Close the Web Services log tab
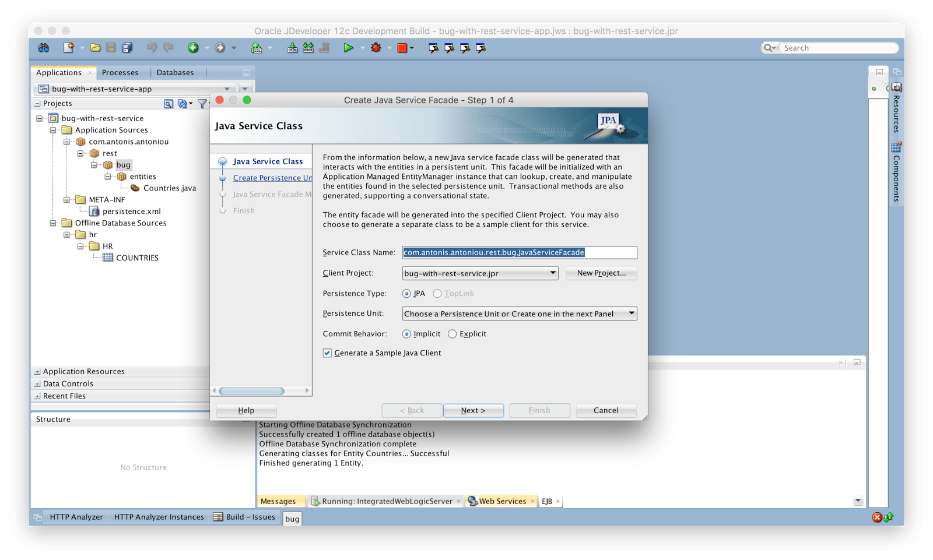 532,501
